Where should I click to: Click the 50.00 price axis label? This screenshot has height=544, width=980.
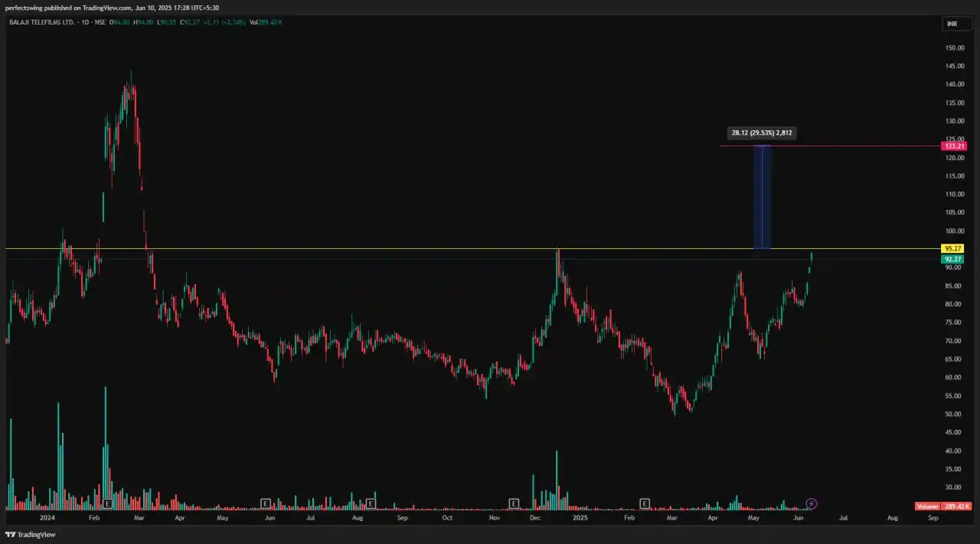(x=954, y=415)
